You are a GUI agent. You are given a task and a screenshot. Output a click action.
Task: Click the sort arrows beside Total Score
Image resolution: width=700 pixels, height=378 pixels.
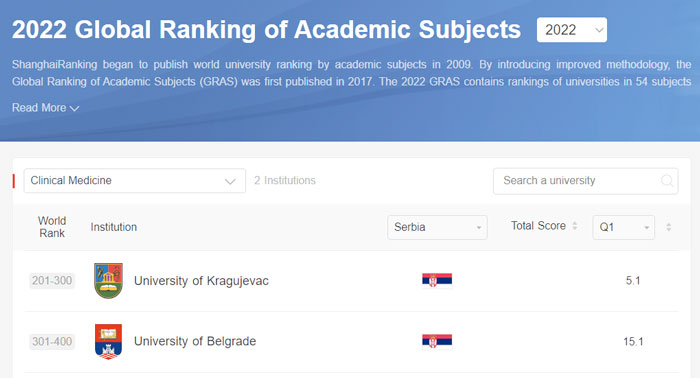point(575,226)
